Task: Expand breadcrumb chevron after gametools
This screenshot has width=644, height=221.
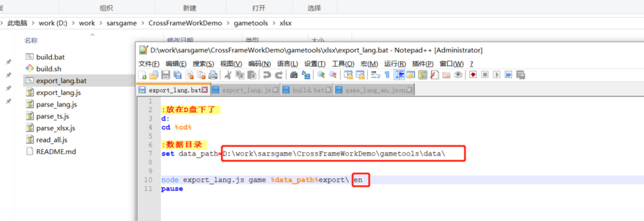Action: click(273, 24)
